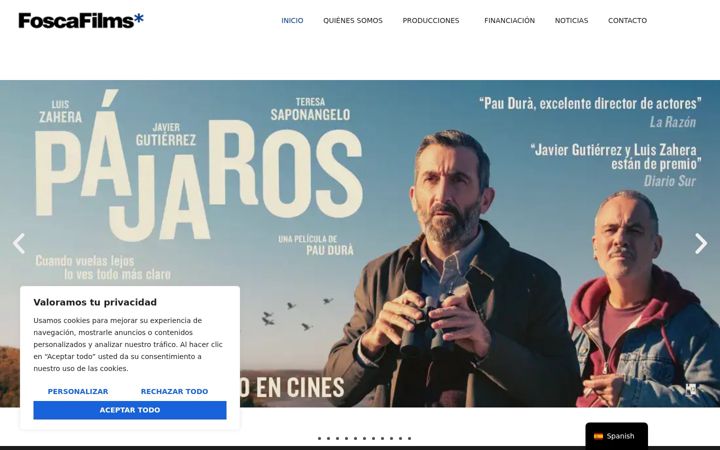The image size is (720, 450).
Task: Go to Noticias section
Action: pos(571,20)
